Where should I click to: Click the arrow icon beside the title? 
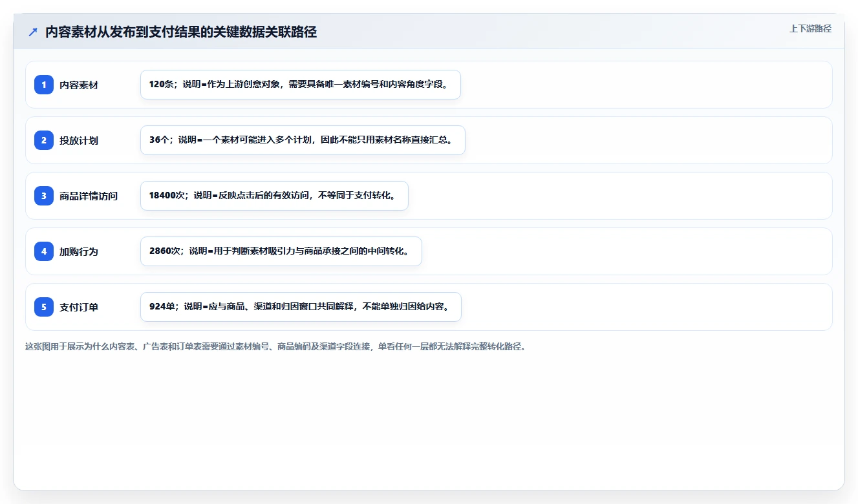tap(33, 32)
